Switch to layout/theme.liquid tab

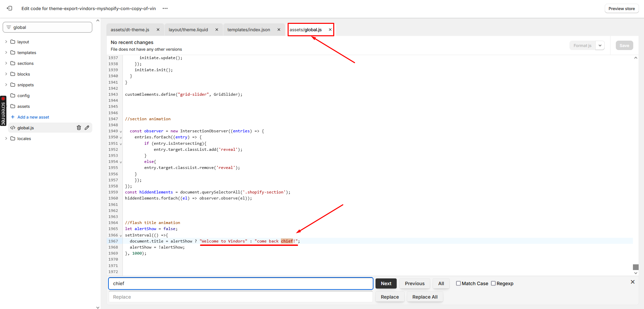coord(188,30)
